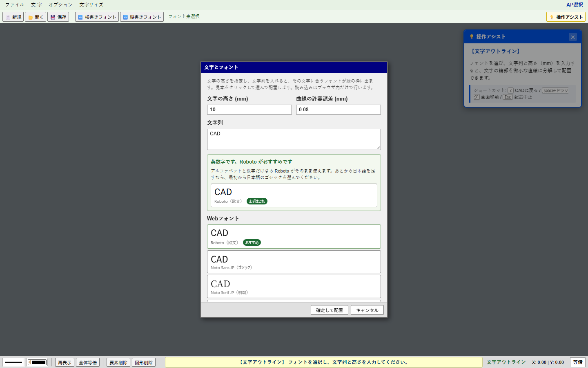This screenshot has height=368, width=588.
Task: Open a file with the 開く button
Action: tap(36, 17)
